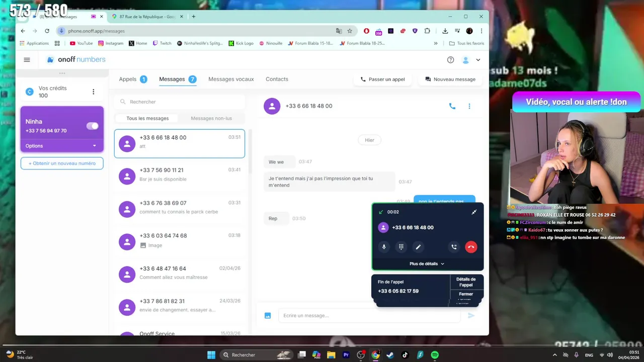
Task: Open TikTok from the taskbar
Action: [405, 355]
